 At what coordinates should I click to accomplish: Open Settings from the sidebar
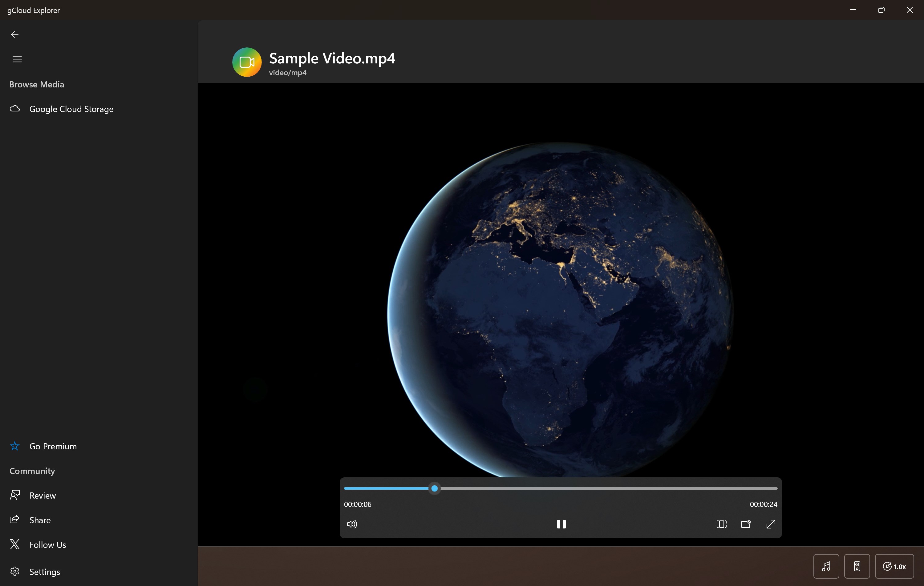(45, 572)
